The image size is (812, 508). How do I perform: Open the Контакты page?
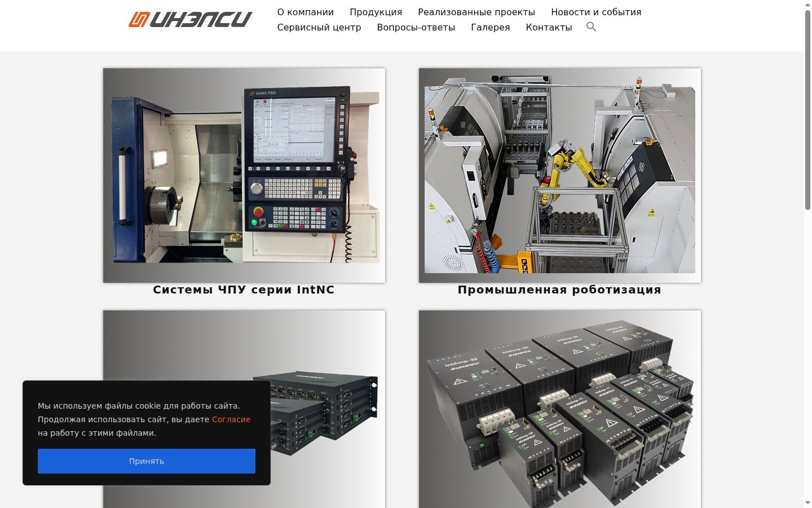549,27
